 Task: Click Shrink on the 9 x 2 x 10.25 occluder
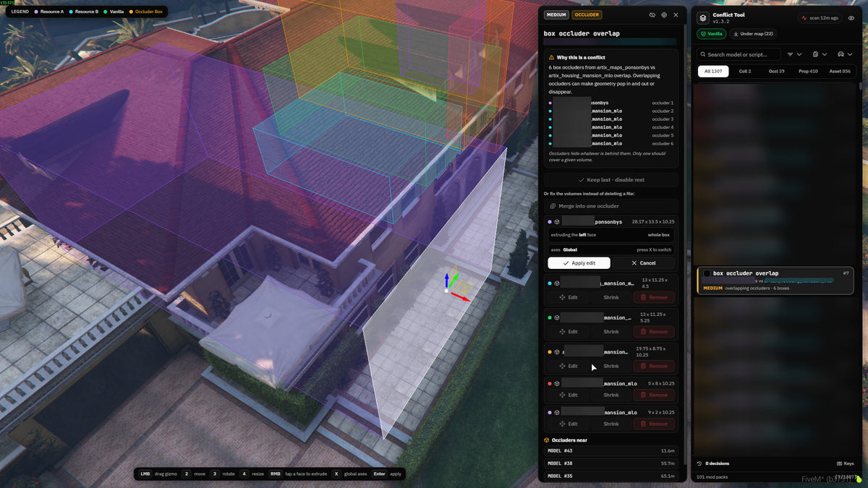click(x=611, y=424)
